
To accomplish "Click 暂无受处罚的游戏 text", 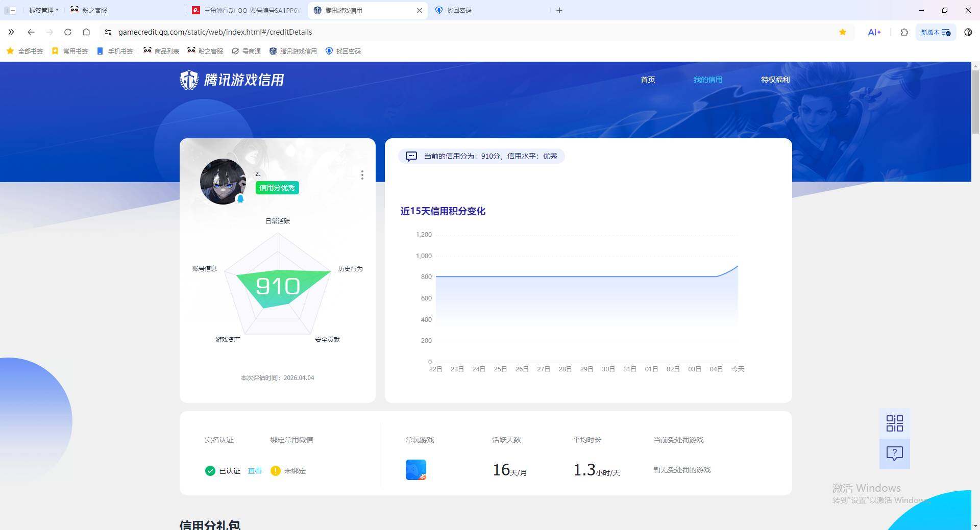I will 682,470.
